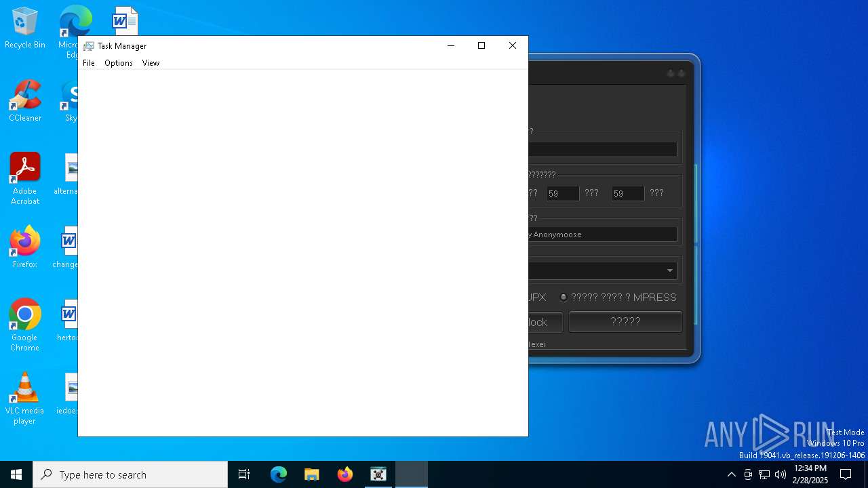Open the notification center
The width and height of the screenshot is (868, 488).
click(x=846, y=474)
